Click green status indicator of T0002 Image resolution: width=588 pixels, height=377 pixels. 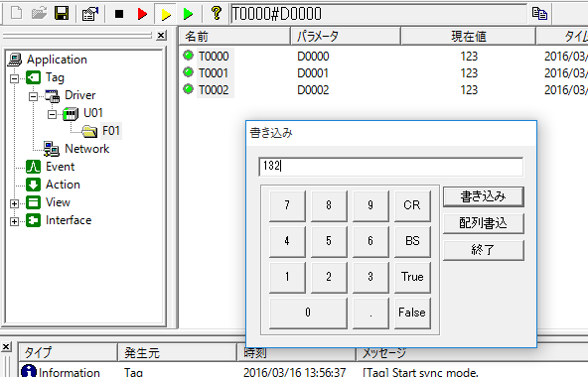coord(189,89)
